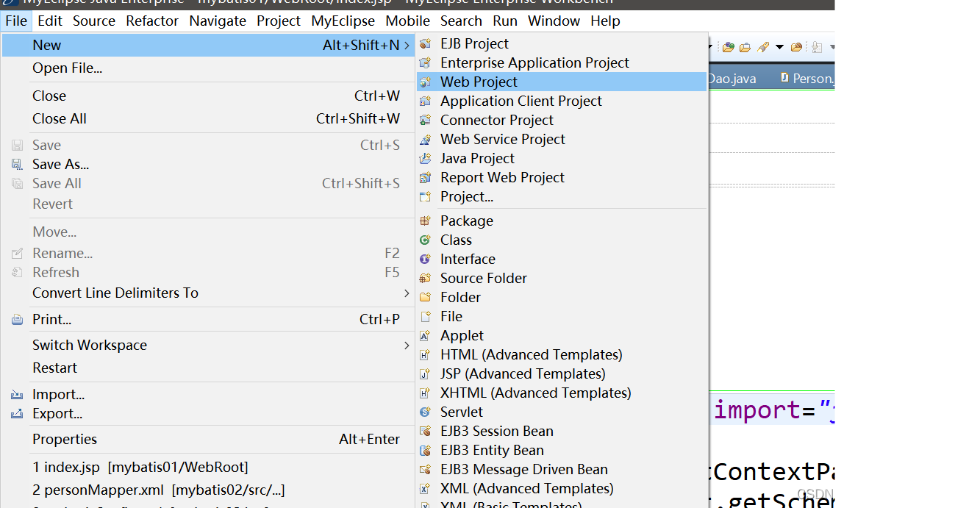This screenshot has width=980, height=508.
Task: Click the Enterprise Application Project icon
Action: coord(425,63)
